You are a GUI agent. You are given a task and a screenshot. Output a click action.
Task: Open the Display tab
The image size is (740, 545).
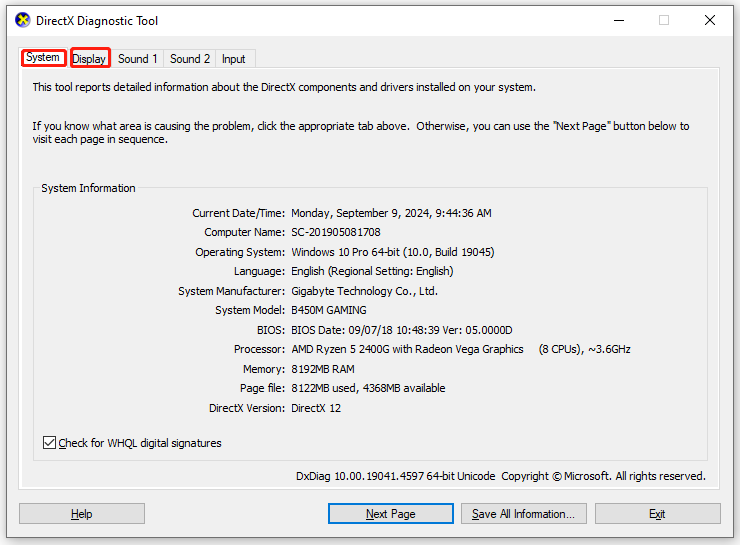click(x=89, y=59)
